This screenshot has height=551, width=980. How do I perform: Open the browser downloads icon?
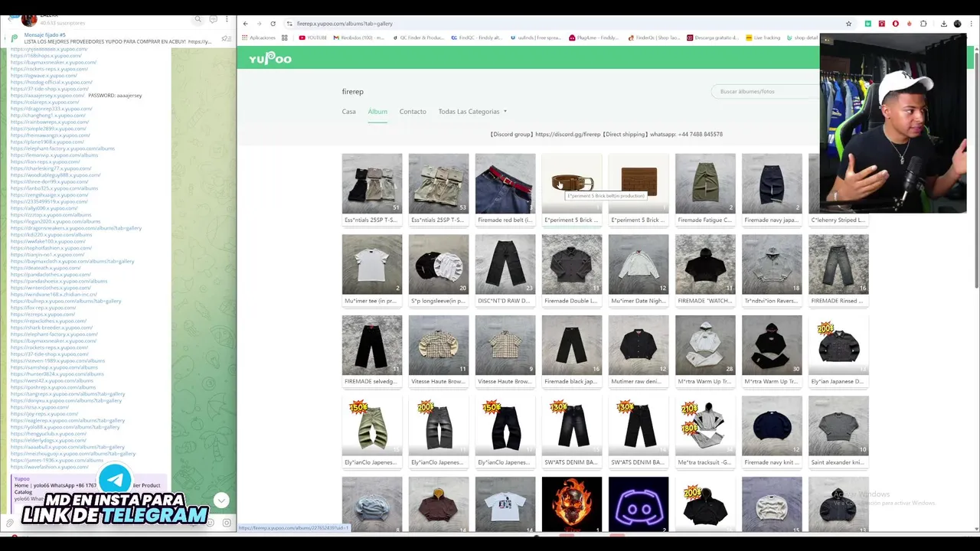coord(943,24)
